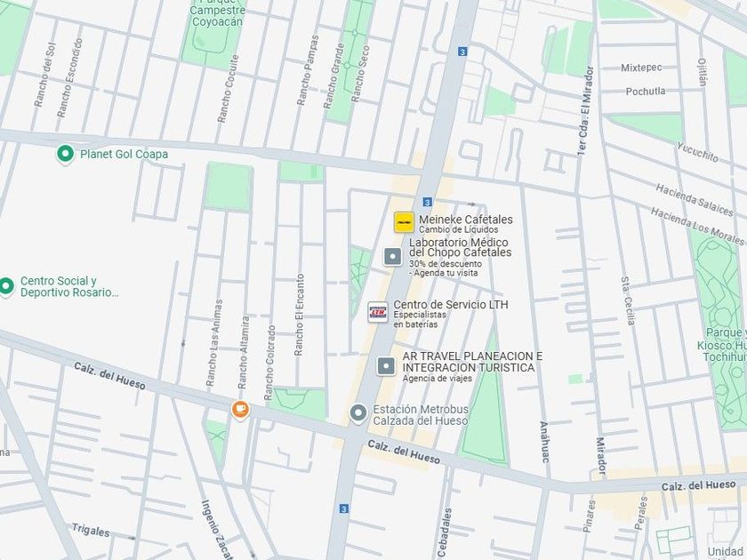Open the Planet Gol Coapa label
This screenshot has height=560, width=747.
(124, 155)
